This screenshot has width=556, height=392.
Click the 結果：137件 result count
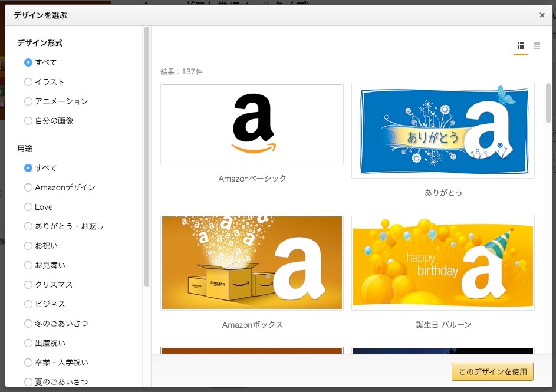coord(181,71)
